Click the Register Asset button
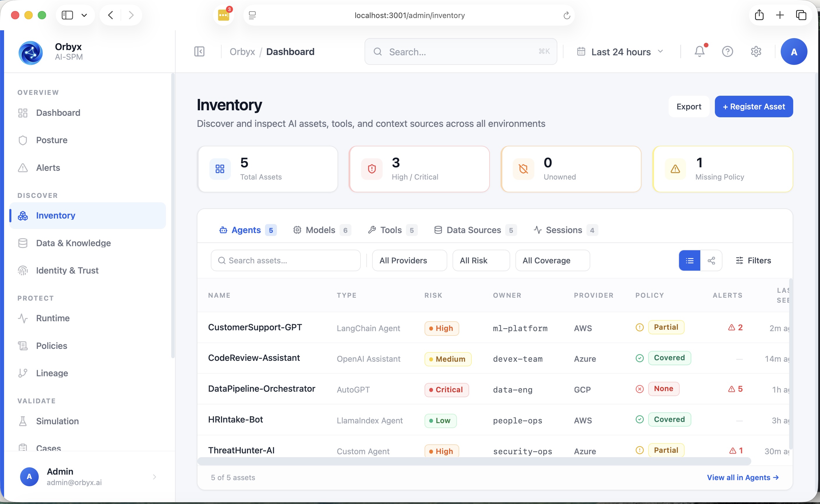Viewport: 820px width, 504px height. click(x=754, y=106)
